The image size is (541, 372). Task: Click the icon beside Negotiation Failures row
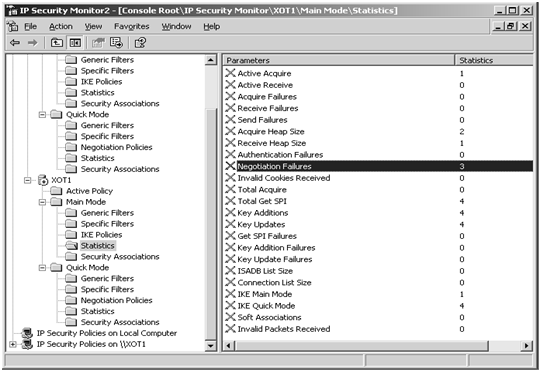pos(230,166)
